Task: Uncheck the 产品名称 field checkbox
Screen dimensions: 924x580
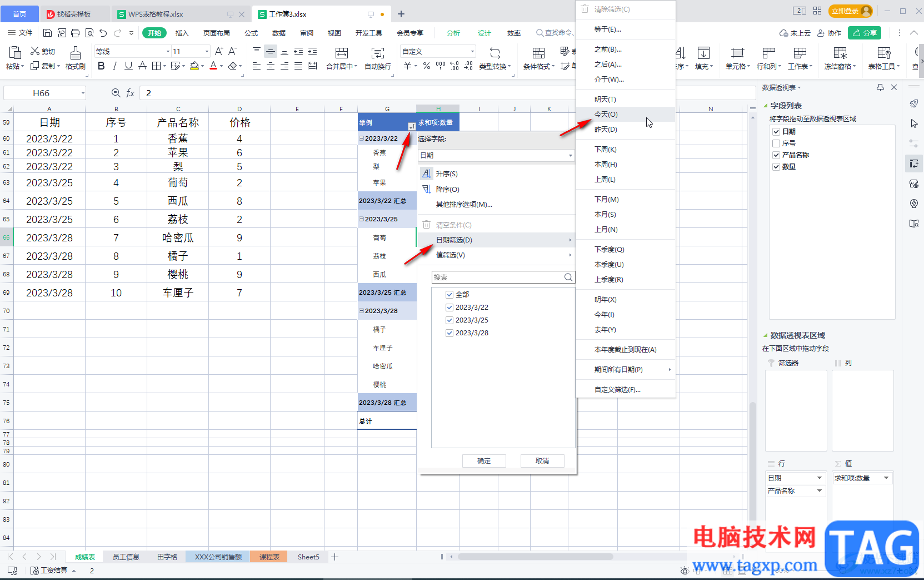Action: 776,155
